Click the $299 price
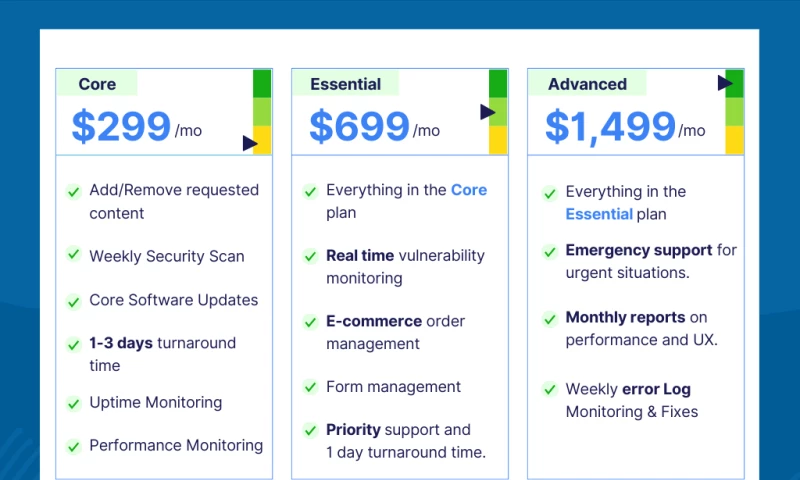 tap(121, 127)
